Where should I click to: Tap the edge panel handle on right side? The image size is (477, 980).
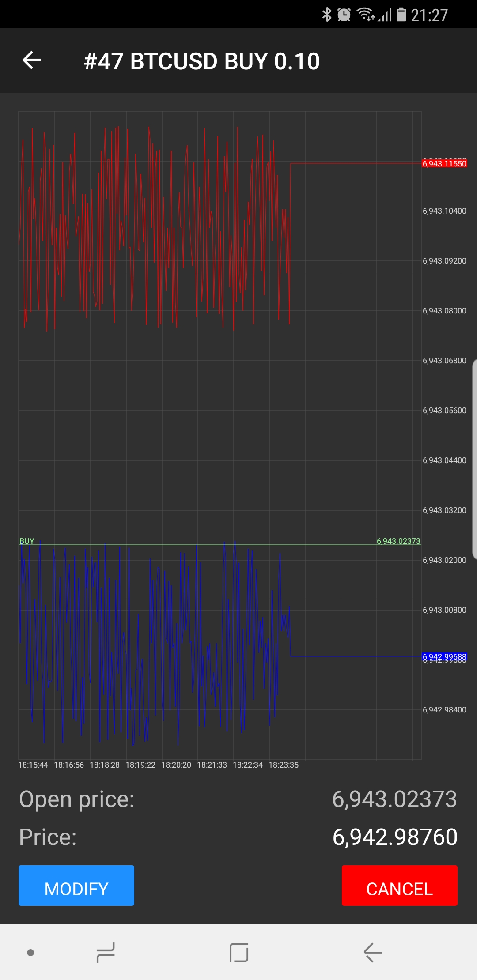(474, 459)
